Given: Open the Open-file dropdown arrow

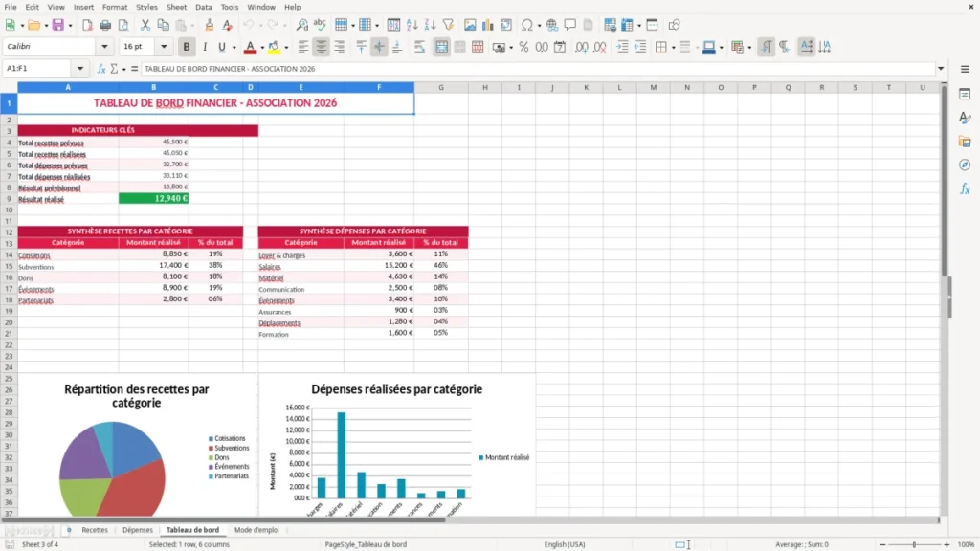Looking at the screenshot, I should coord(46,26).
